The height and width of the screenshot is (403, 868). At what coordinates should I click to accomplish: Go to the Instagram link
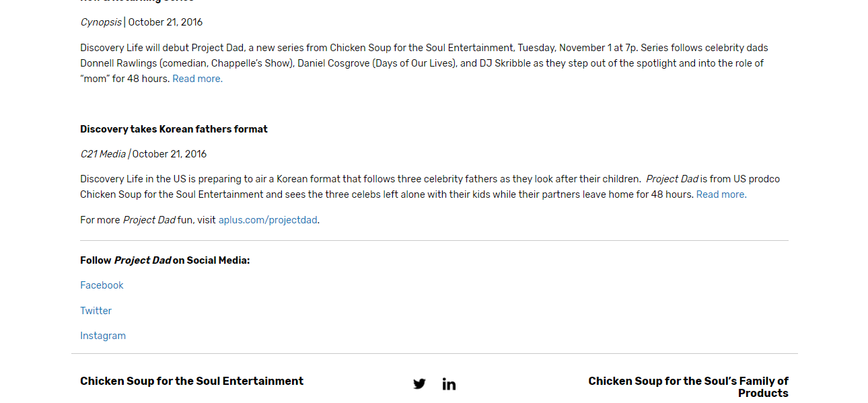coord(103,336)
